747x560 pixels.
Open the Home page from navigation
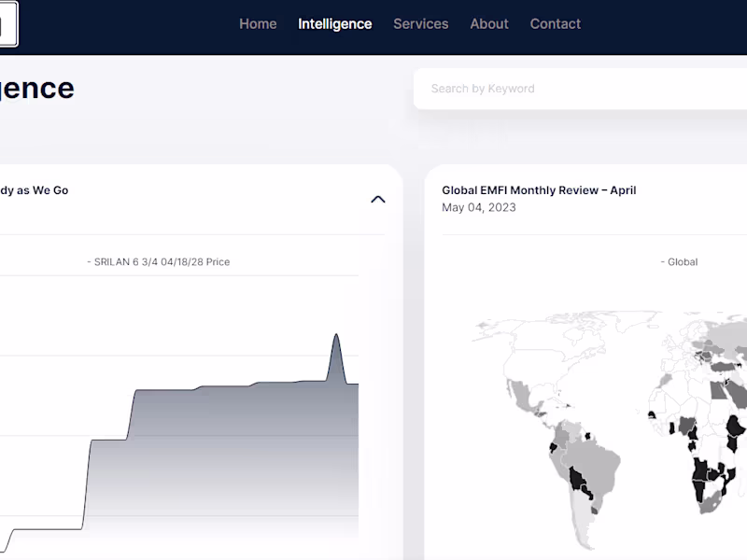point(258,24)
